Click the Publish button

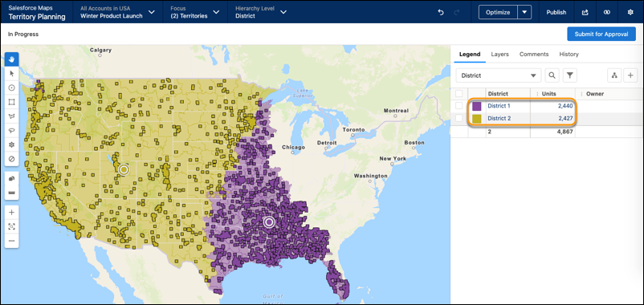coord(556,12)
